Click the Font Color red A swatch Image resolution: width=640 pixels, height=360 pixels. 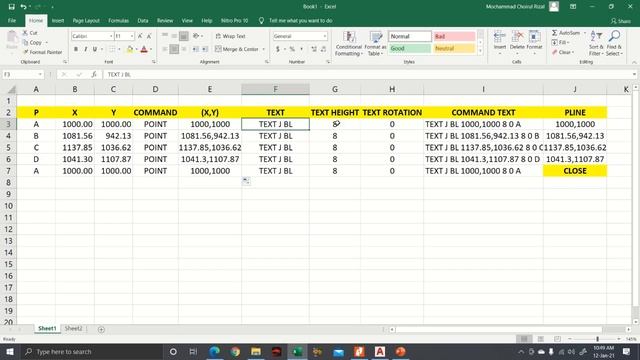point(144,49)
